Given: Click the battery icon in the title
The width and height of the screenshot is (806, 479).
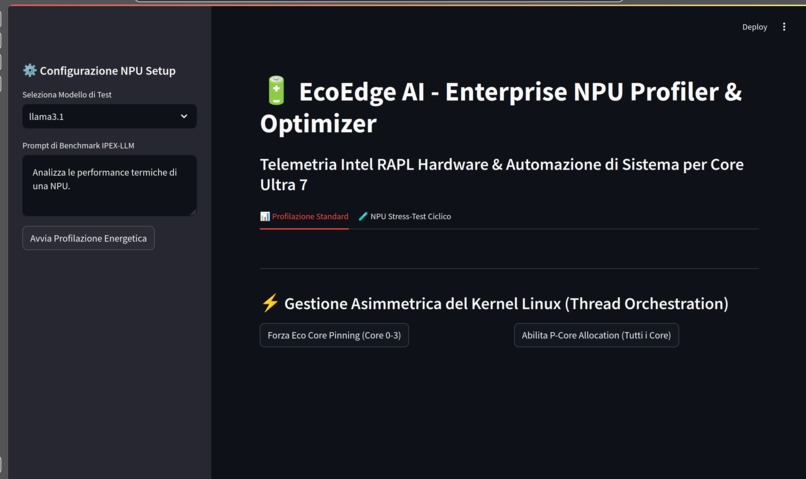Looking at the screenshot, I should pos(276,90).
